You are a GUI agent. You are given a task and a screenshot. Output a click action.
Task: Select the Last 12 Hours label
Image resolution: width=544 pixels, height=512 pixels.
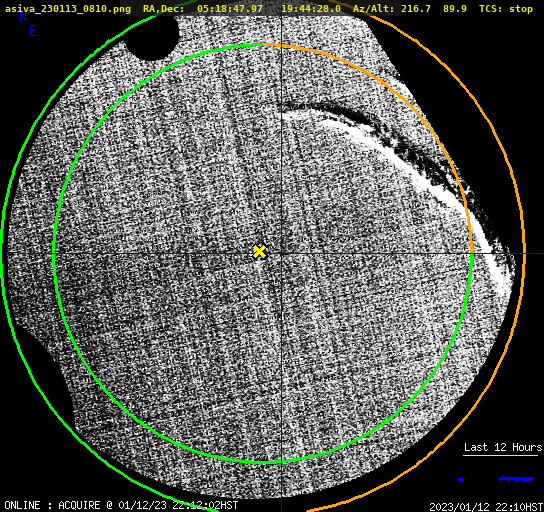click(503, 447)
